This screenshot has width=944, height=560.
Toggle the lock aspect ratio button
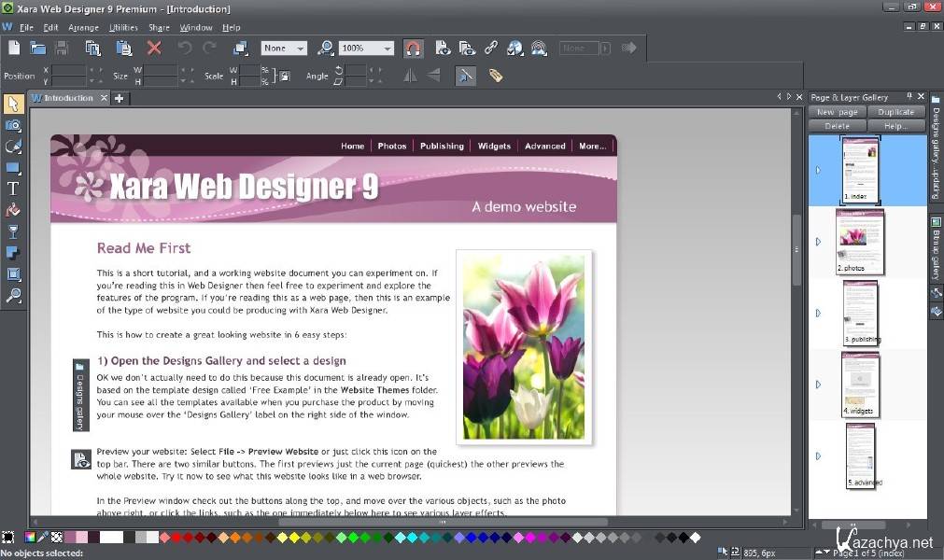(285, 76)
